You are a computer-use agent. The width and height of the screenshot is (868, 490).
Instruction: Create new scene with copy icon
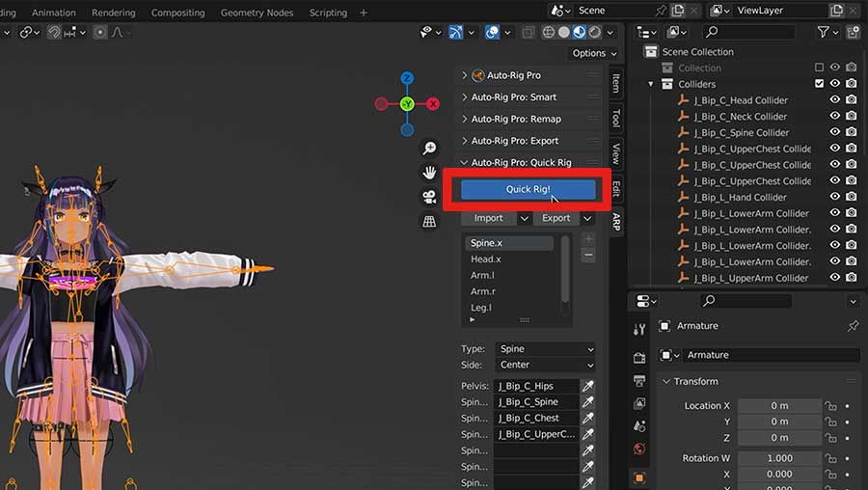(678, 11)
